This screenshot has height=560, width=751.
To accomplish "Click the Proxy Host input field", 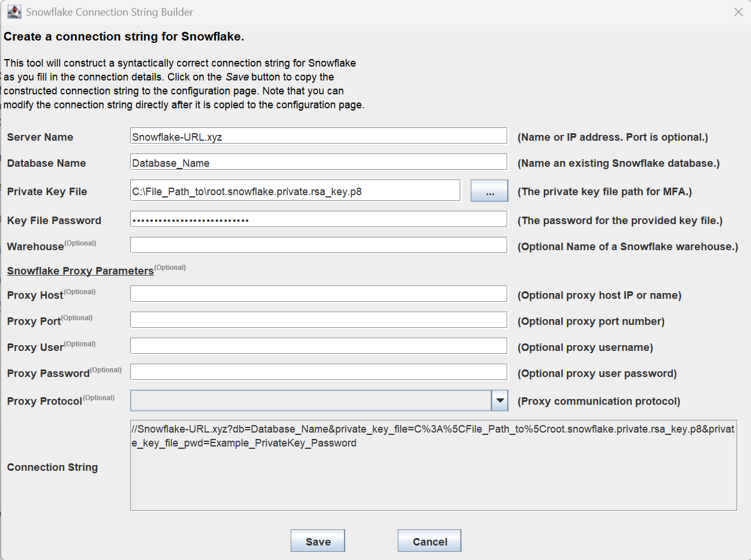I will 318,294.
